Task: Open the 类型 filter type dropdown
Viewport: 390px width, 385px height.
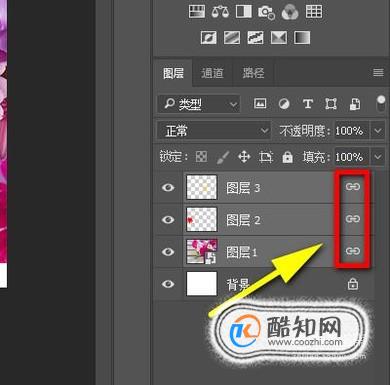Action: pos(199,104)
